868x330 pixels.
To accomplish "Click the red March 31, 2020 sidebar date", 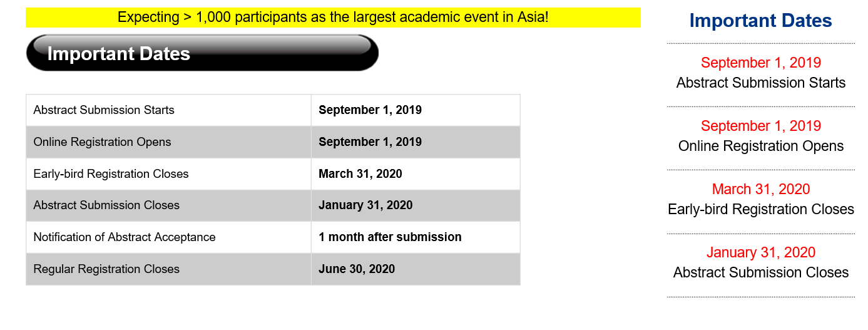I will [761, 189].
